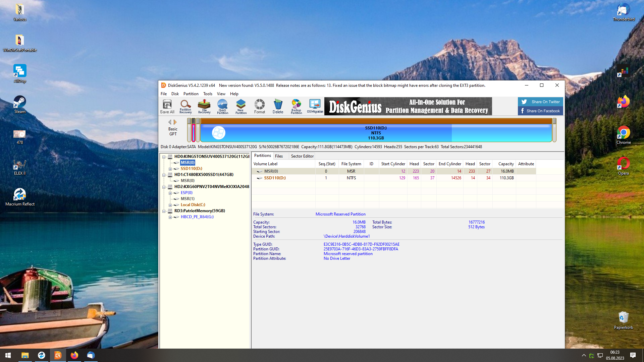Open the Partition Recovery tool

pos(185,107)
